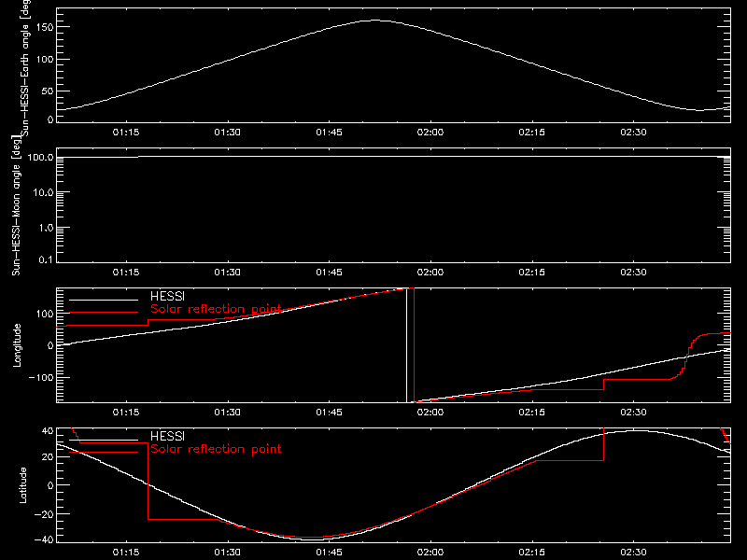The height and width of the screenshot is (560, 747).
Task: Click the 100 tick on Longitude axis
Action: click(44, 314)
